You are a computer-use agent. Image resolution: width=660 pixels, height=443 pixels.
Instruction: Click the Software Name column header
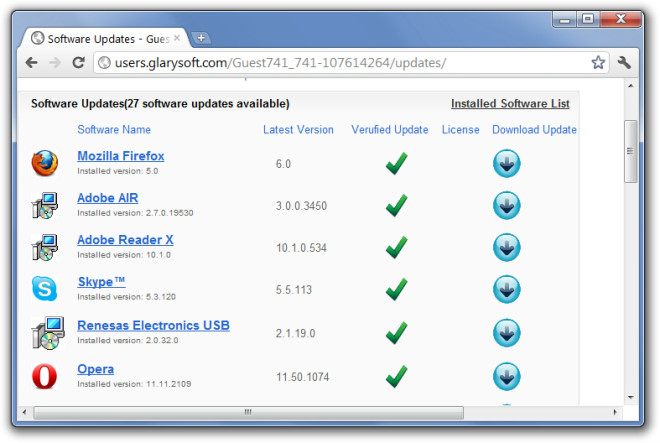[x=114, y=130]
